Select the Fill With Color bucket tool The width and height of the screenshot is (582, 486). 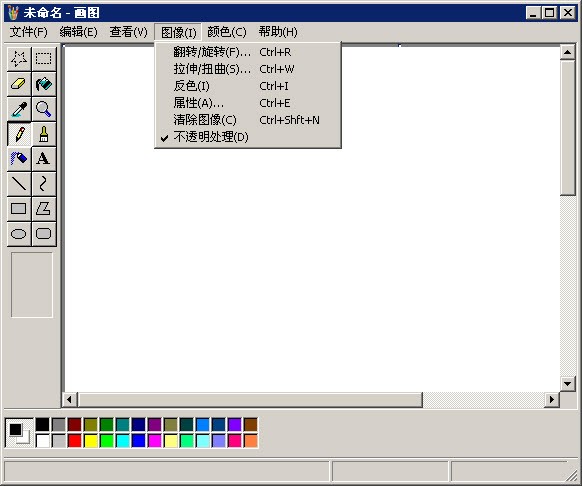click(44, 84)
